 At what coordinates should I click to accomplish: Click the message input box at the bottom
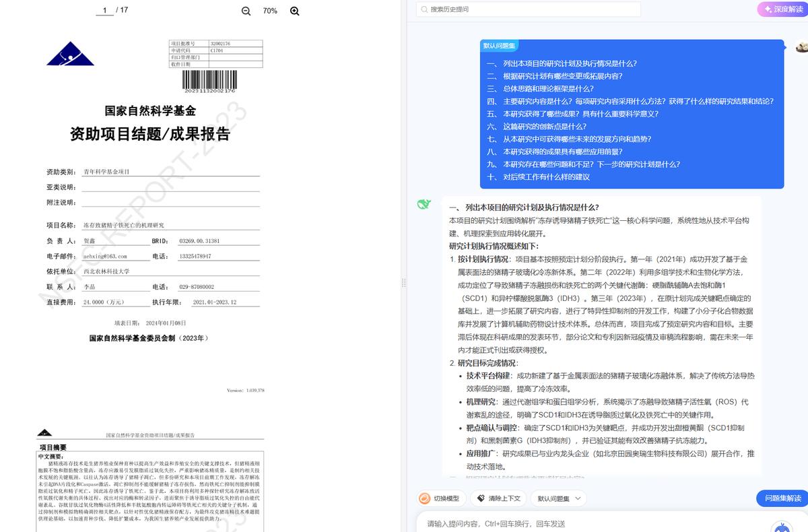[x=572, y=523]
